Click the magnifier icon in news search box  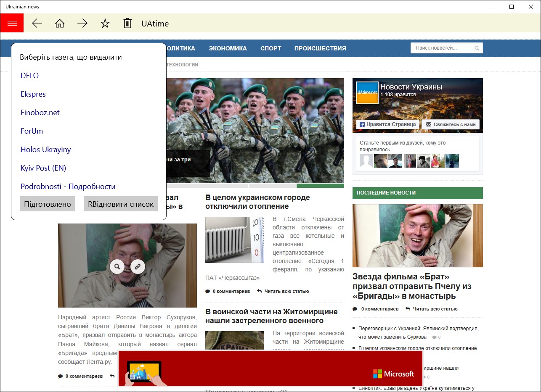(x=477, y=48)
